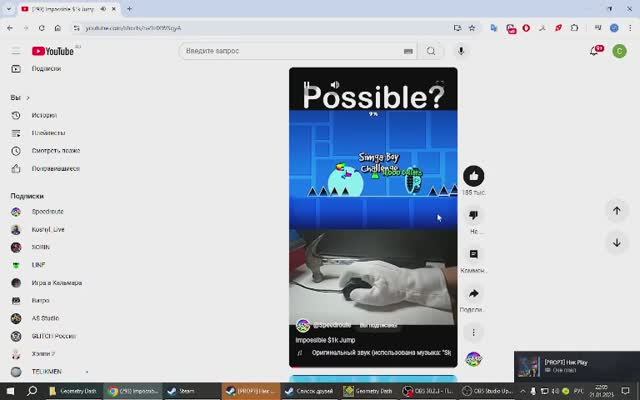The width and height of the screenshot is (640, 400).
Task: Open the on-screen keyboard in search box
Action: click(408, 51)
